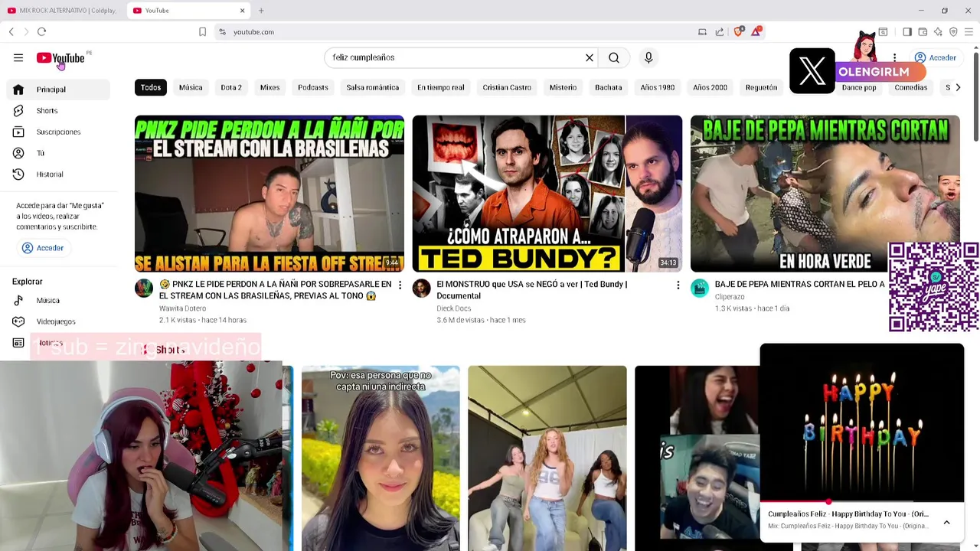Open the Brave VPN shield icon
This screenshot has width=980, height=551.
coord(953,31)
